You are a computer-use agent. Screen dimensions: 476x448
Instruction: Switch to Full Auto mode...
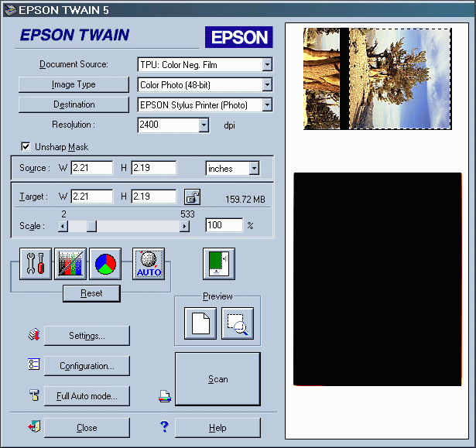click(87, 396)
